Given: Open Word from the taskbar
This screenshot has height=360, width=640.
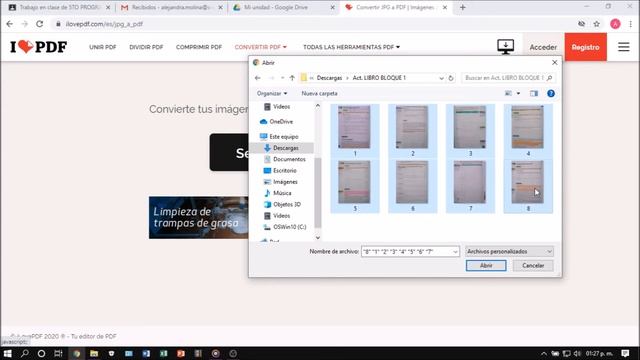Looking at the screenshot, I should point(146,353).
